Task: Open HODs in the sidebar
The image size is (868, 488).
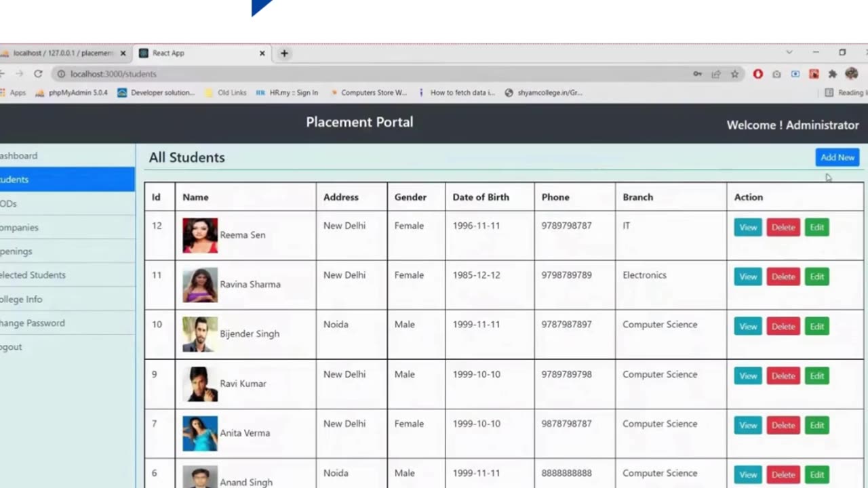Action: [x=67, y=203]
